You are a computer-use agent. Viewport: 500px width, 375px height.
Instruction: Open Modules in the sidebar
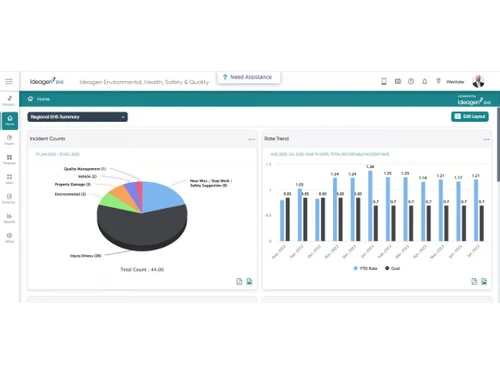click(9, 159)
